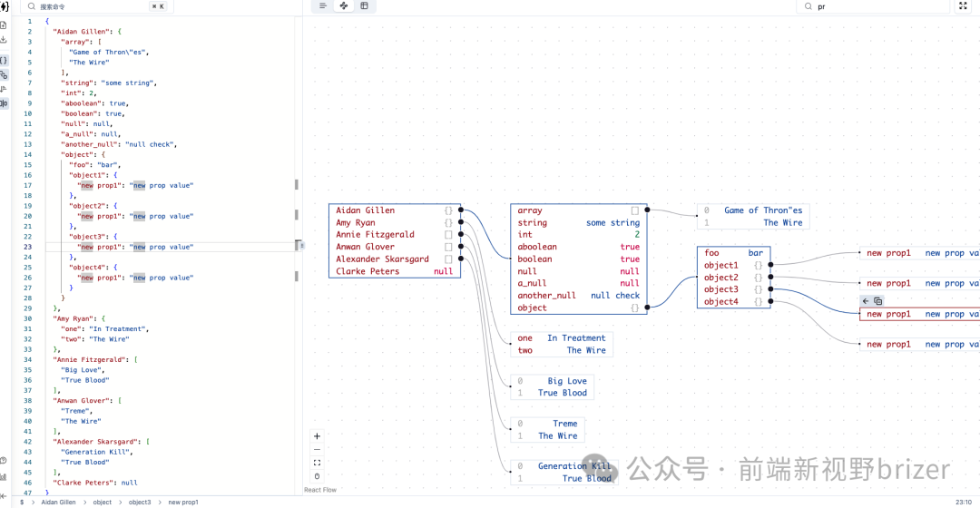Click the curly braces format icon in sidebar
980x508 pixels.
(x=4, y=60)
